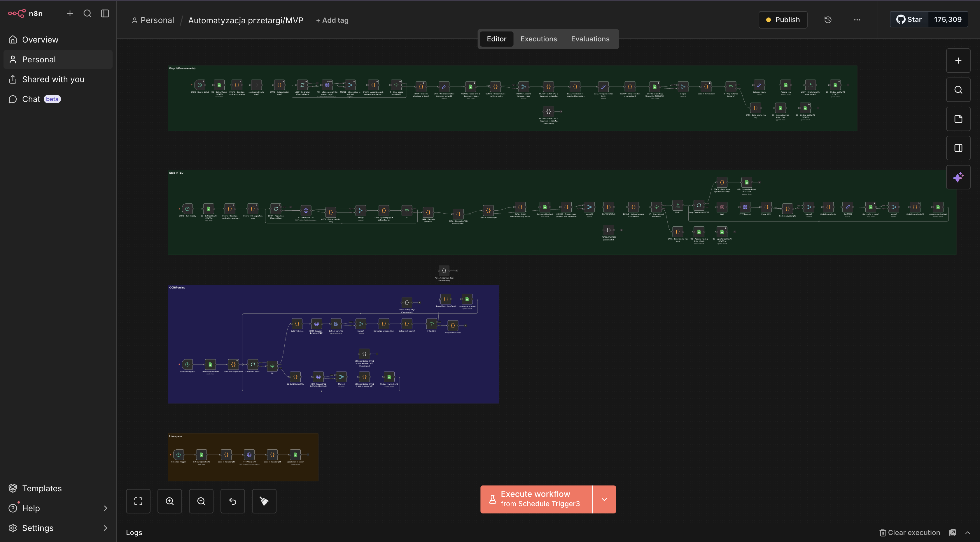980x542 pixels.
Task: Toggle the focus panel on right toolbar
Action: click(x=958, y=148)
